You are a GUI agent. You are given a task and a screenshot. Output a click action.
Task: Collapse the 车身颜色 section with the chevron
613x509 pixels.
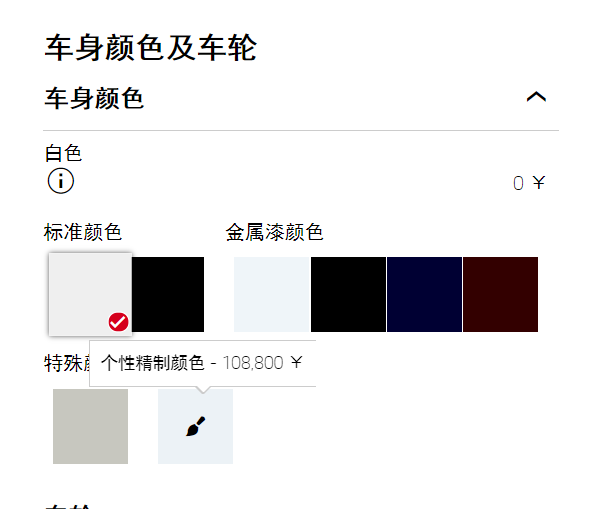click(x=536, y=97)
